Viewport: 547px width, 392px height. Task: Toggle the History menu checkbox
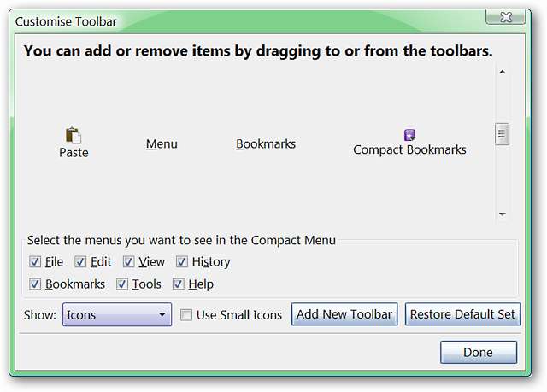click(x=182, y=262)
